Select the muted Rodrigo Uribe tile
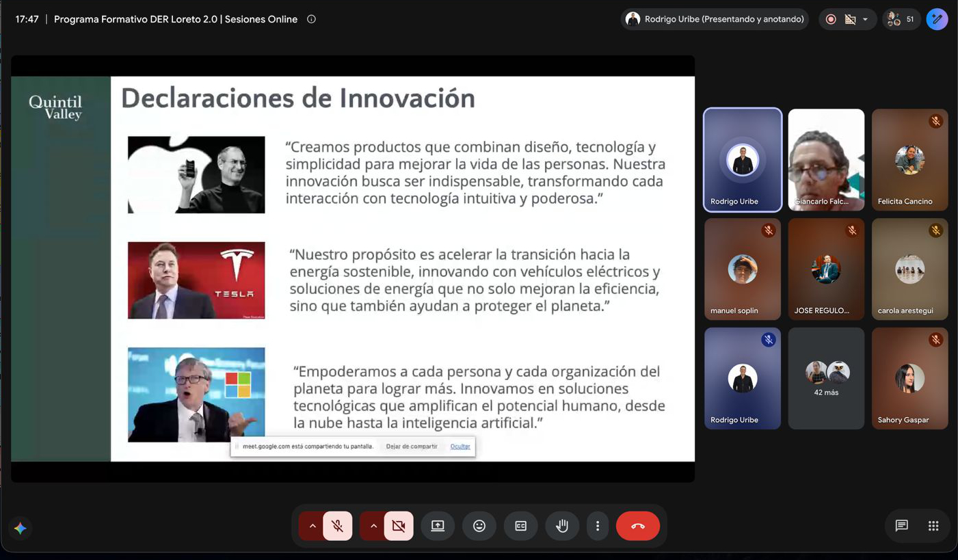The height and width of the screenshot is (560, 958). pyautogui.click(x=743, y=378)
